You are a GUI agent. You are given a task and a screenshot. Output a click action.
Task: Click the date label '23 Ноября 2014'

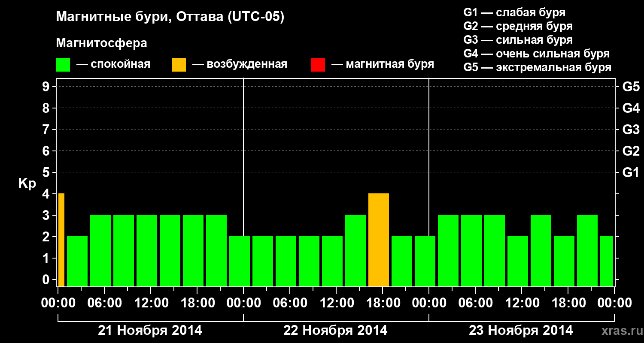pos(521,331)
